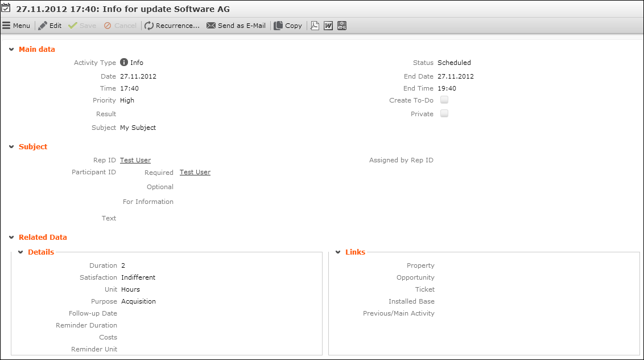644x360 pixels.
Task: Collapse the Links panel
Action: pos(338,252)
